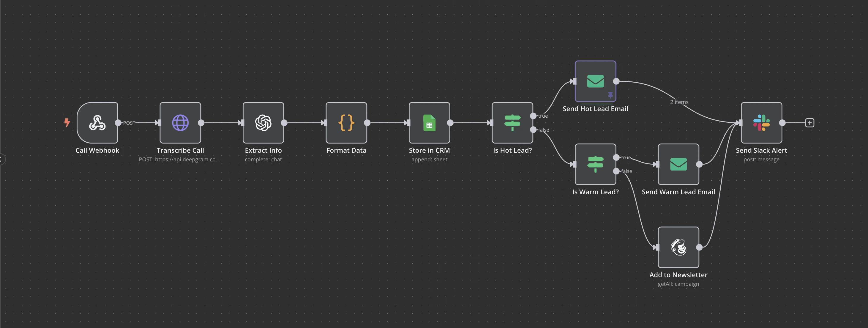Click the false output of Is Hot Lead?
The height and width of the screenshot is (328, 868).
pos(533,130)
